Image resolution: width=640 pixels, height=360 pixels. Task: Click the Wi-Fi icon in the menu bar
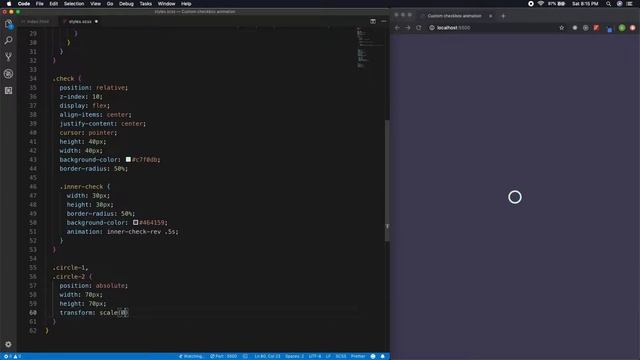[541, 4]
